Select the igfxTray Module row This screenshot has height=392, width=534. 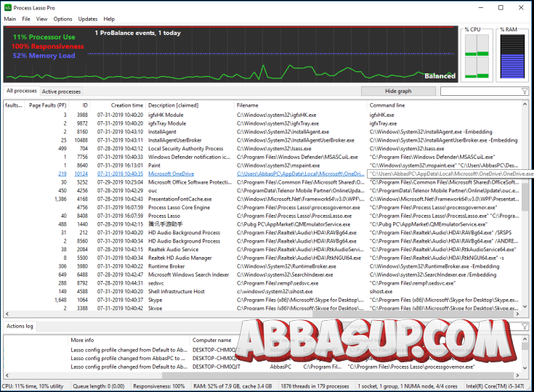pos(262,123)
